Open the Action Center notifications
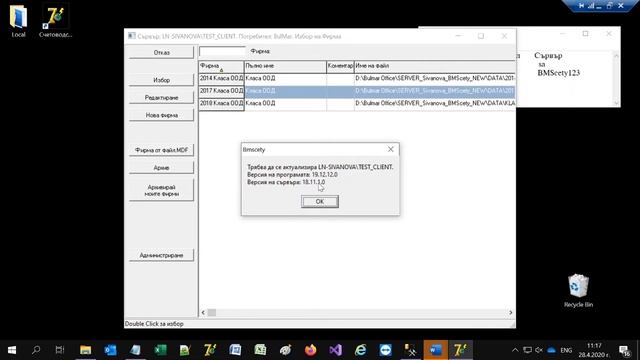640x360 pixels. 624,350
